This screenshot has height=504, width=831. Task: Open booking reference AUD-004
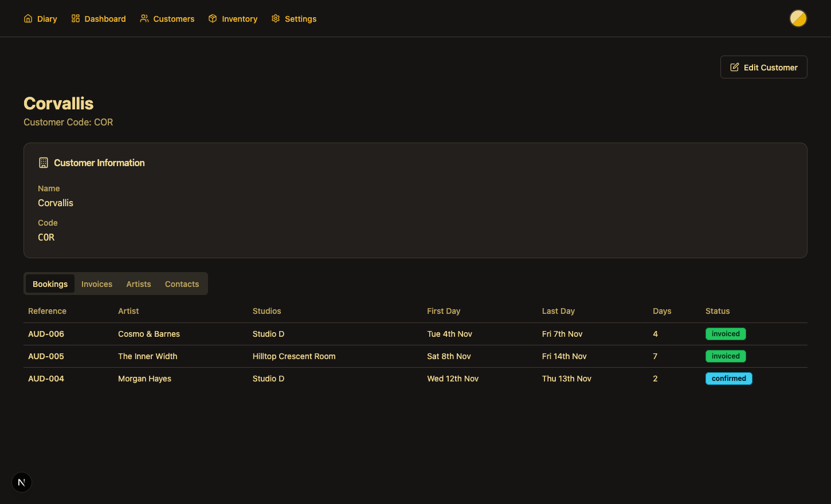click(x=46, y=379)
